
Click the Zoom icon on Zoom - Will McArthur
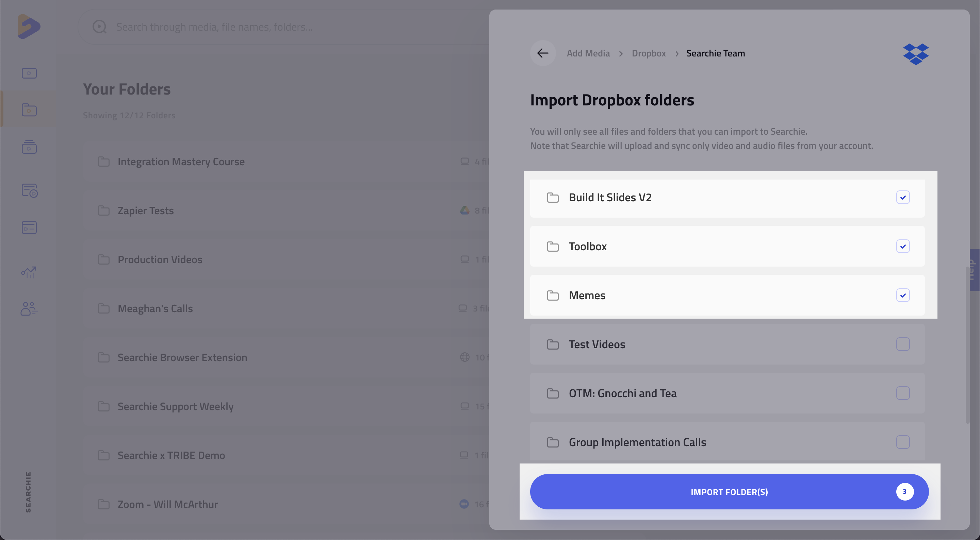coord(464,504)
